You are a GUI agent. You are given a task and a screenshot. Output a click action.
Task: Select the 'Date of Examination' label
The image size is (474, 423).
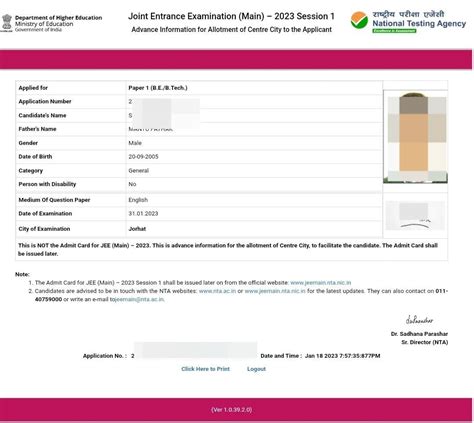pos(45,214)
